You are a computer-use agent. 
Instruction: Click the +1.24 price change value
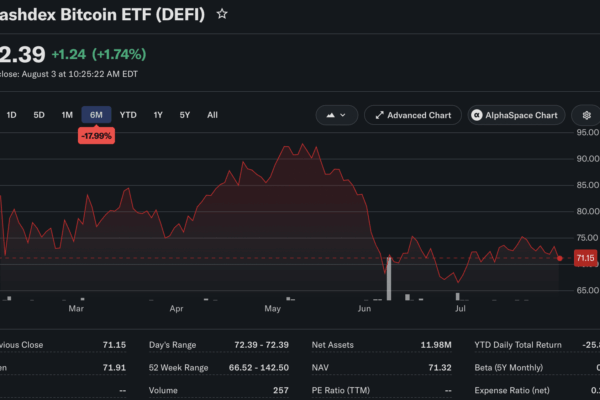[x=68, y=54]
